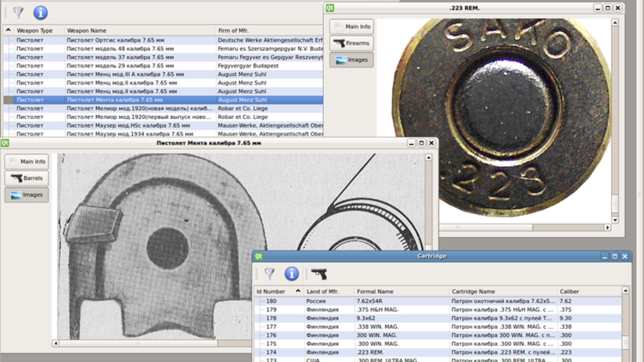Open Barrels tab in Пистолет Мента window
The height and width of the screenshot is (362, 644).
coord(27,178)
